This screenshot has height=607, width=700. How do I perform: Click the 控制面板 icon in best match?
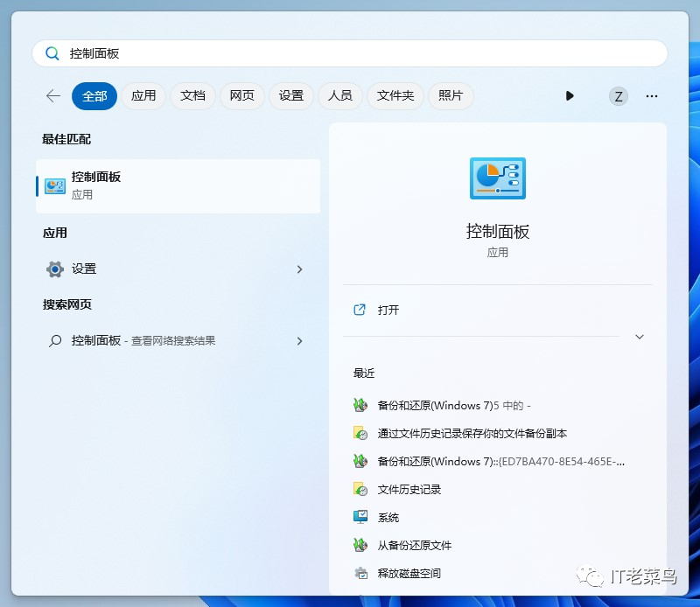[55, 186]
